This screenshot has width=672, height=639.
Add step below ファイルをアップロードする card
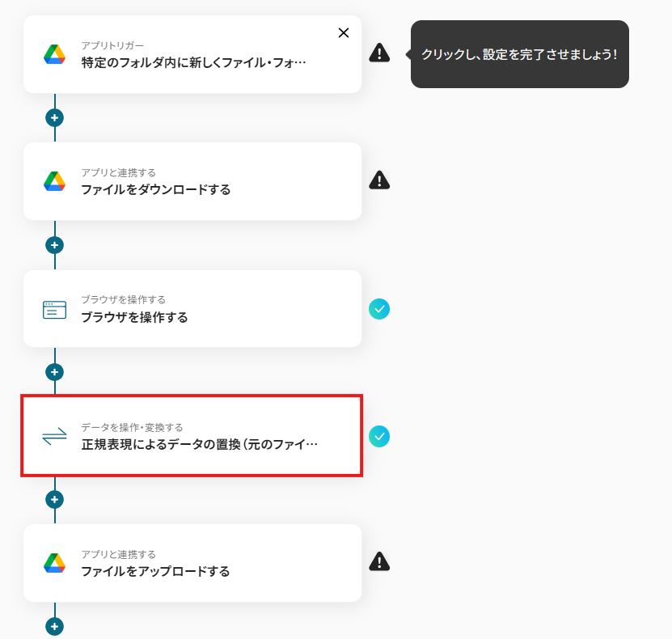coord(54,627)
